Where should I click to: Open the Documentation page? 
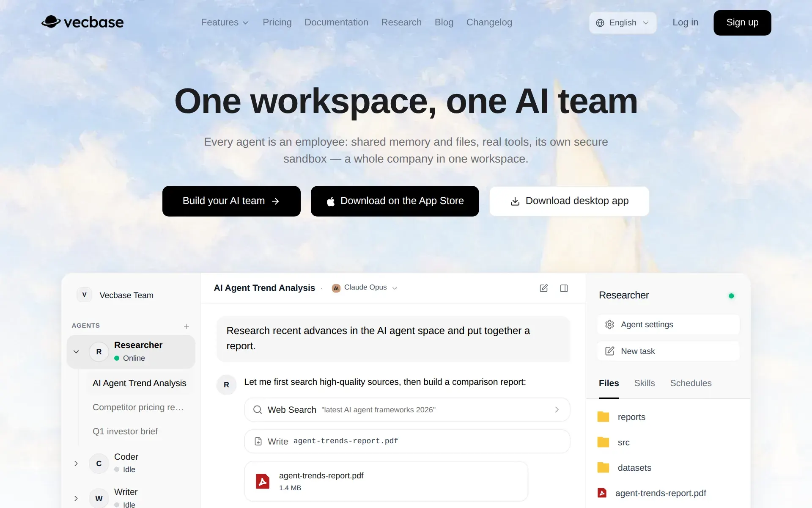(336, 22)
